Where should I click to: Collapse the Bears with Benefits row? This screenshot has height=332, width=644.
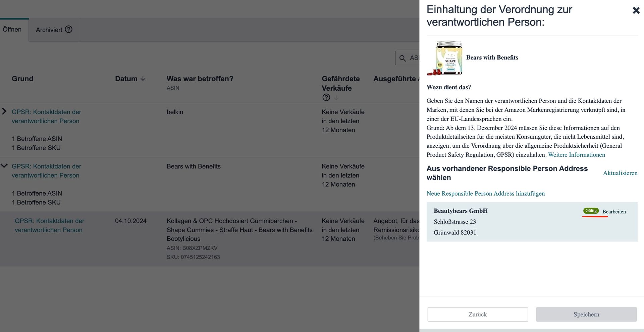[4, 166]
